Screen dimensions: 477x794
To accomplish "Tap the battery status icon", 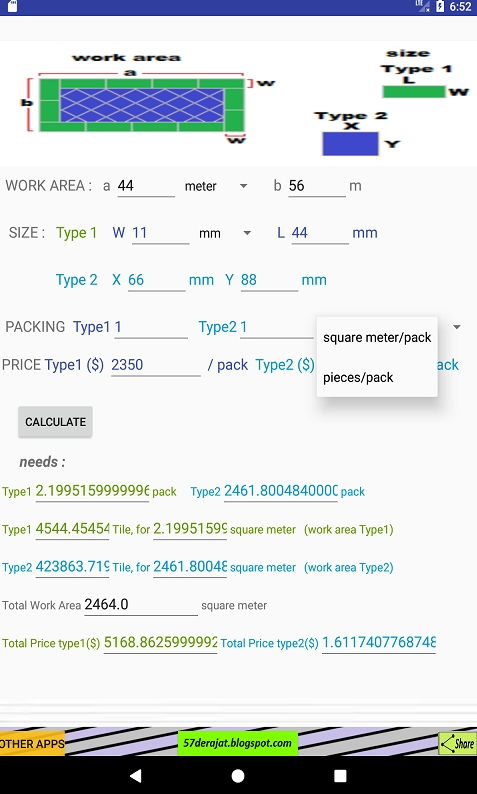I will pos(440,7).
